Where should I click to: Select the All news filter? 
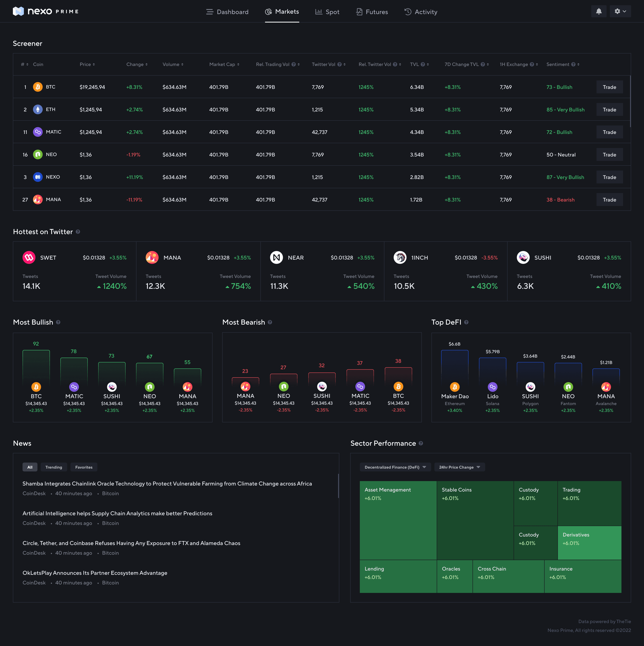30,467
